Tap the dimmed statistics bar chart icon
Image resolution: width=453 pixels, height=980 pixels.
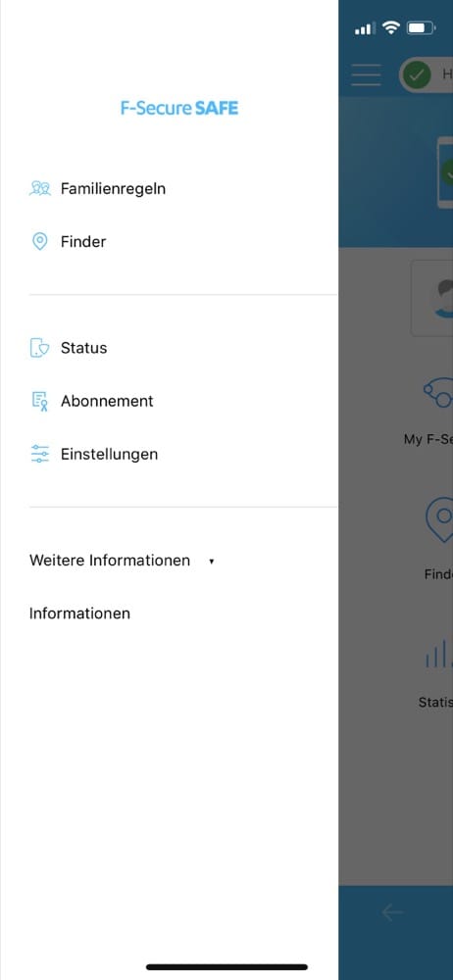[x=438, y=655]
